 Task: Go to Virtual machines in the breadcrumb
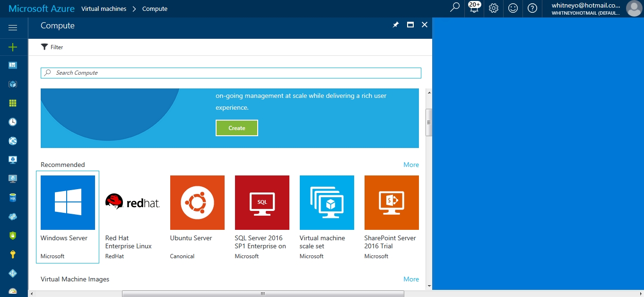[104, 9]
